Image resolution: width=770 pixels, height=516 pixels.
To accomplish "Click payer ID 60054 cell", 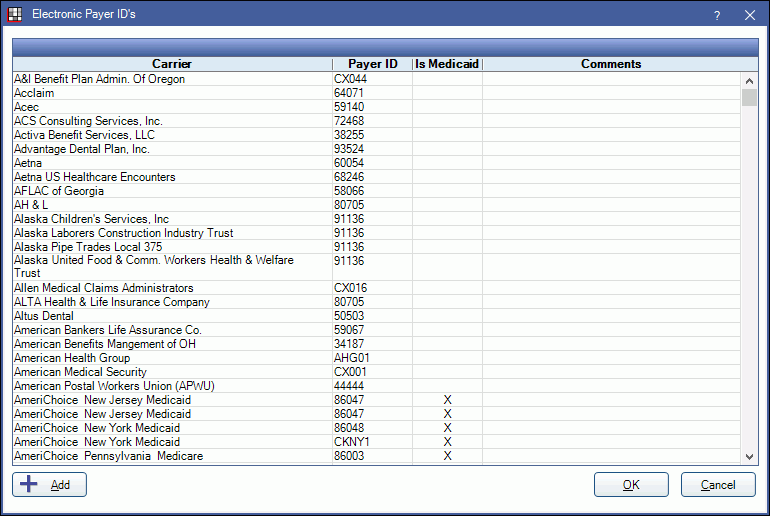I will click(x=372, y=163).
